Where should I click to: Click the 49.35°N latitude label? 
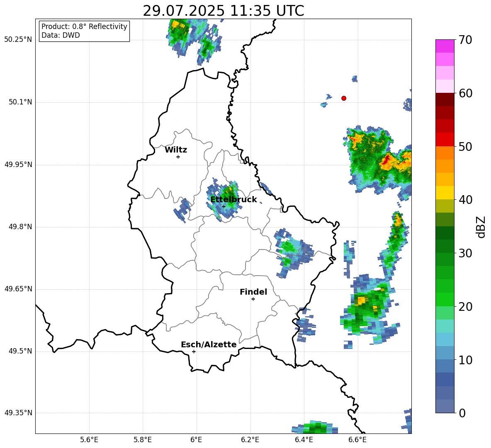[x=18, y=413]
